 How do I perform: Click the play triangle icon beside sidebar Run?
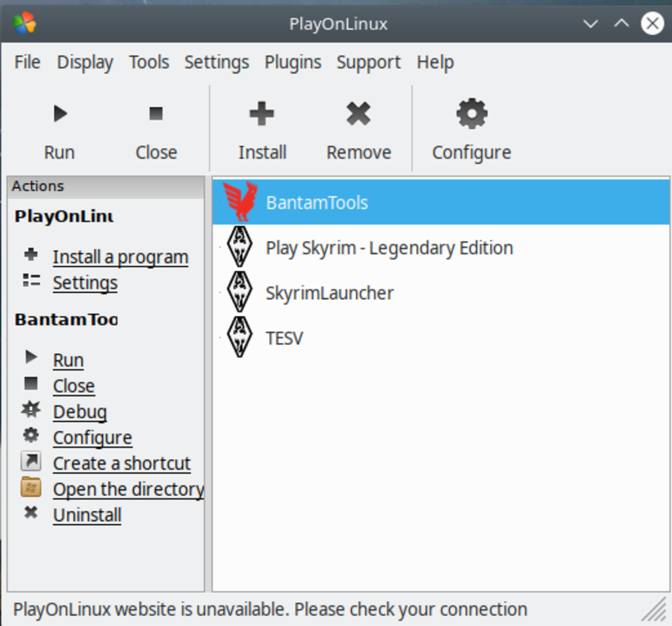point(31,357)
